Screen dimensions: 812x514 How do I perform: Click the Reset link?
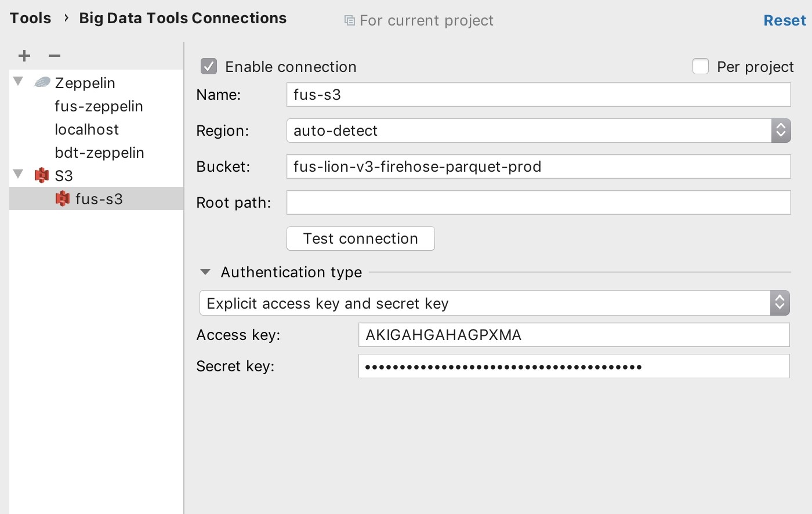[x=784, y=20]
